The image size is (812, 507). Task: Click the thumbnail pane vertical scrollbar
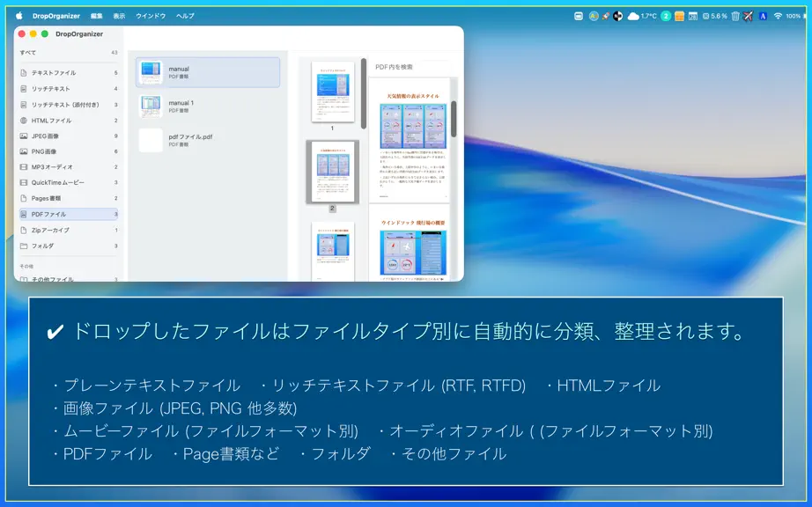(364, 93)
